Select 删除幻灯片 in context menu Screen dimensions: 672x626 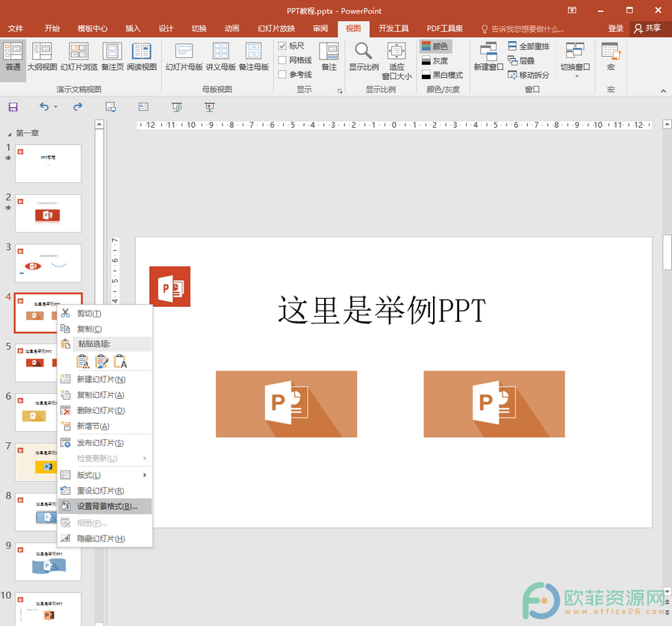tap(105, 410)
